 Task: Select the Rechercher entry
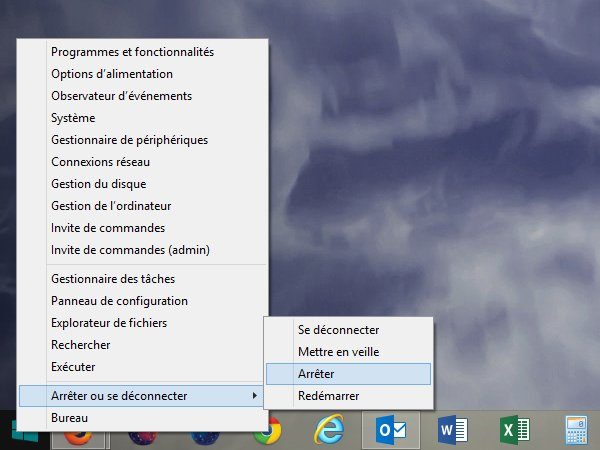(x=142, y=345)
